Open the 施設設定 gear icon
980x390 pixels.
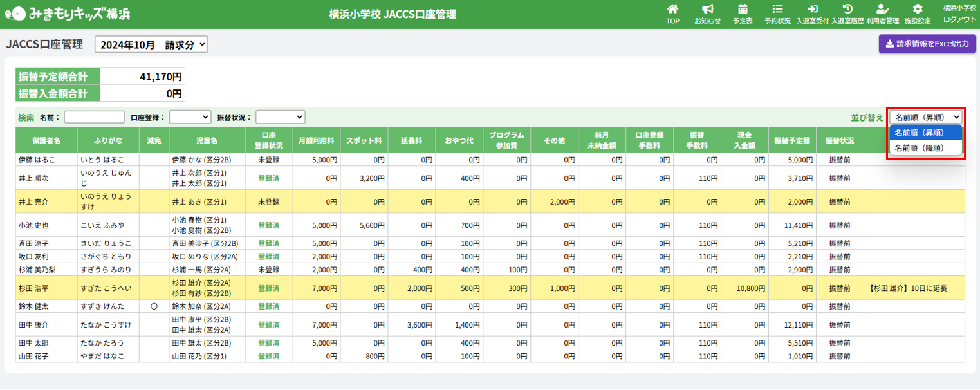pos(918,10)
